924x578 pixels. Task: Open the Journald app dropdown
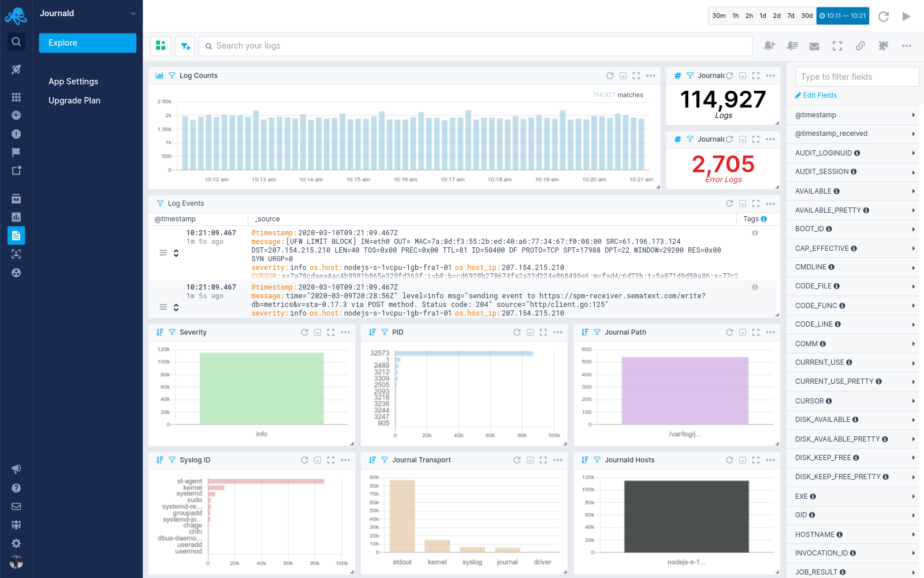pyautogui.click(x=87, y=13)
